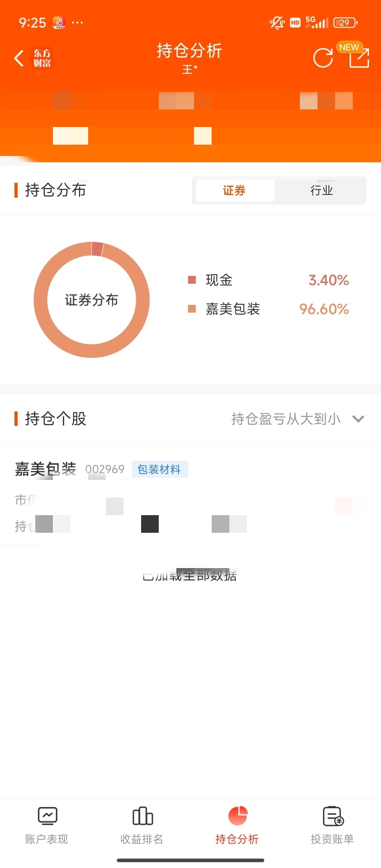381x868 pixels.
Task: Tap the 96.60% 嘉美包装 percentage
Action: pos(324,309)
